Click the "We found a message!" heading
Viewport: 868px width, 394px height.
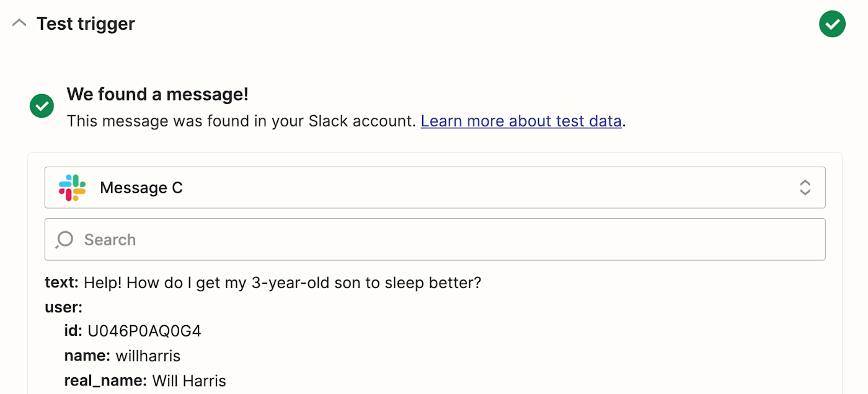[157, 95]
